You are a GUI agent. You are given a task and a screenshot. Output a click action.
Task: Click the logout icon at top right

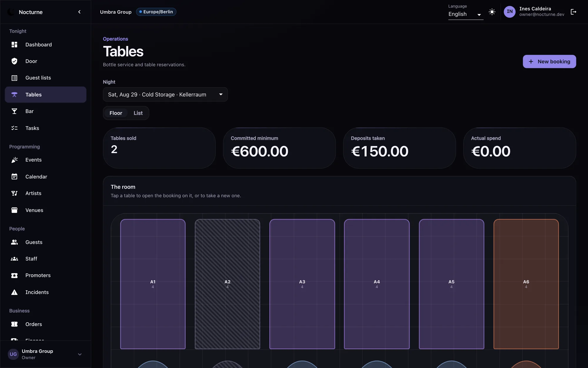573,12
